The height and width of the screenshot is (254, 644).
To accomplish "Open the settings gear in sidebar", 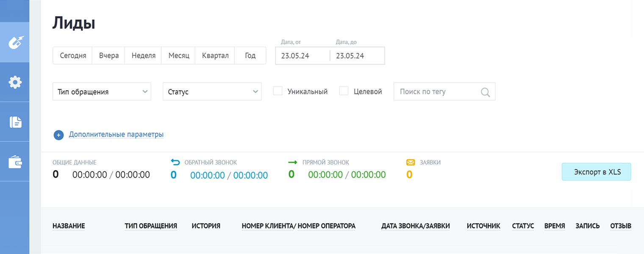I will point(15,82).
